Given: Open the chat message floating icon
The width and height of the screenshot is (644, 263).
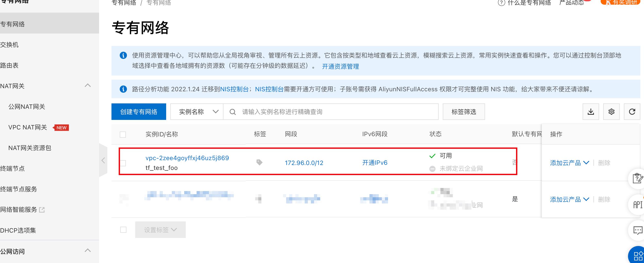Looking at the screenshot, I should 638,230.
